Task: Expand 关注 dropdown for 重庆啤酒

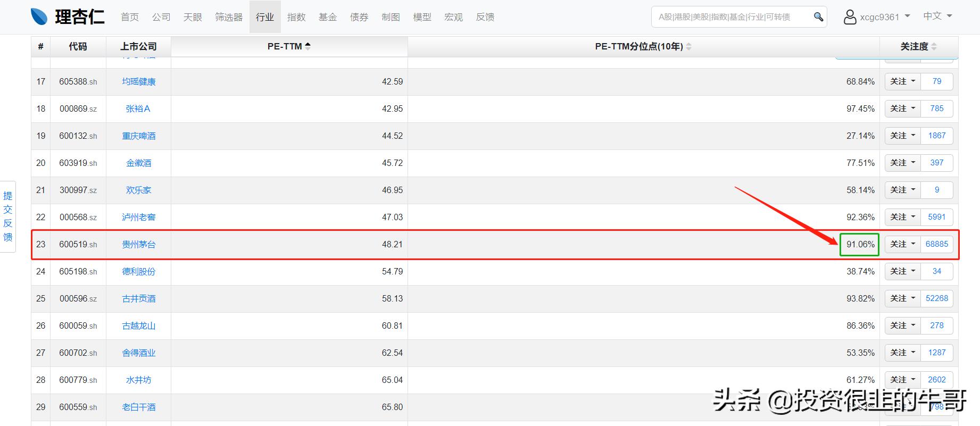Action: (903, 136)
